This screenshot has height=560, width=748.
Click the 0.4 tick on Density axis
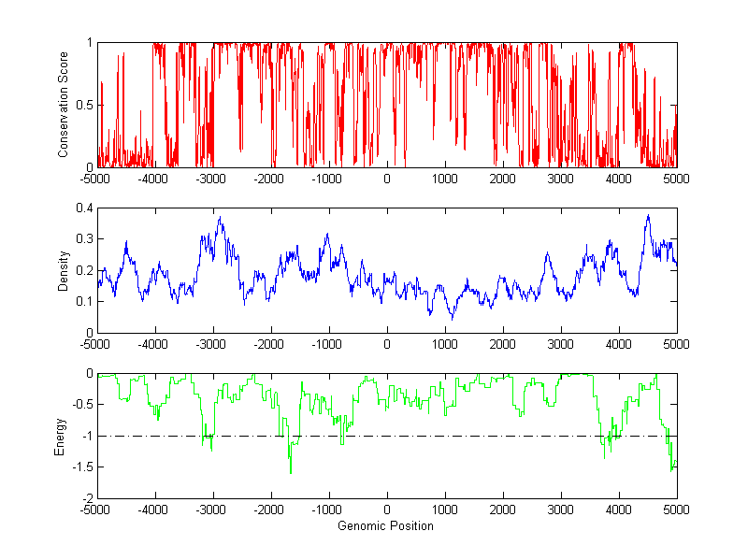[86, 208]
